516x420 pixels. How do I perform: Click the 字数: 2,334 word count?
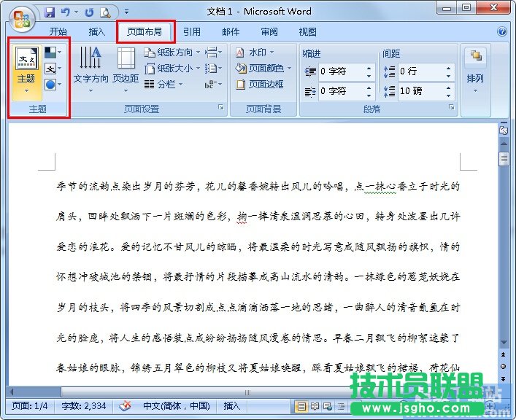[x=84, y=406]
